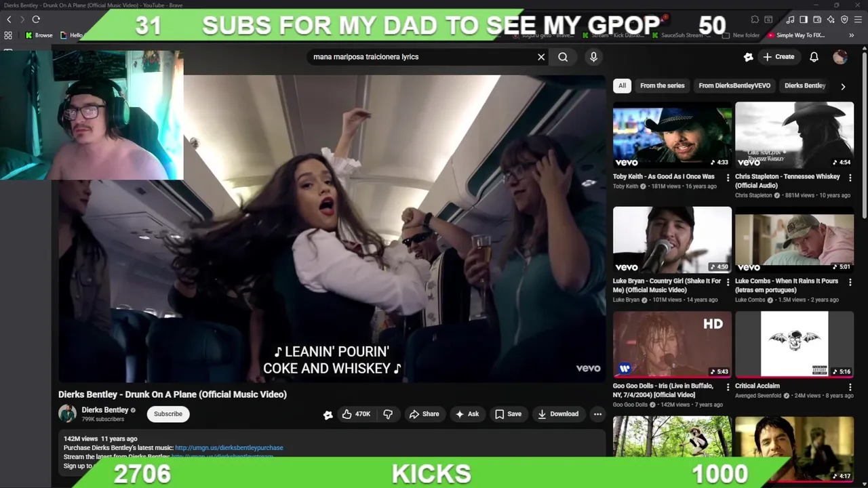Viewport: 868px width, 488px height.
Task: Click the browser forward arrow
Action: (x=22, y=20)
